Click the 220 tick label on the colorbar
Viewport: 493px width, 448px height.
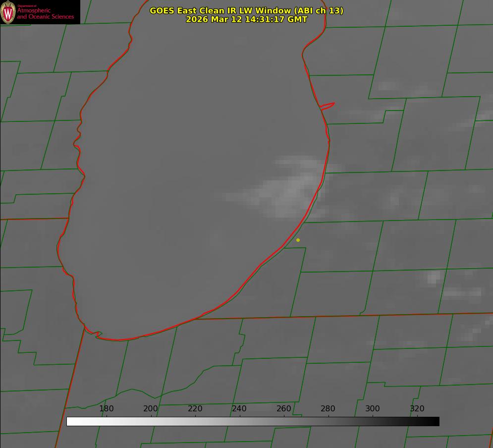tap(195, 408)
